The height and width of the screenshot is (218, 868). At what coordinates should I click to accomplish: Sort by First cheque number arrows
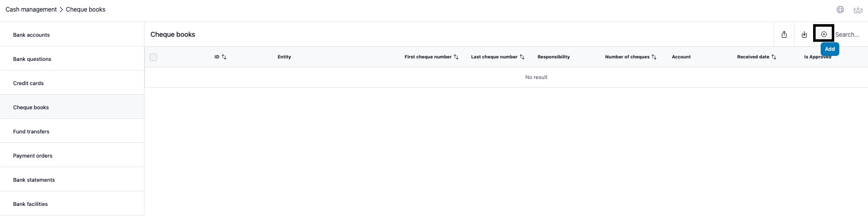[456, 57]
